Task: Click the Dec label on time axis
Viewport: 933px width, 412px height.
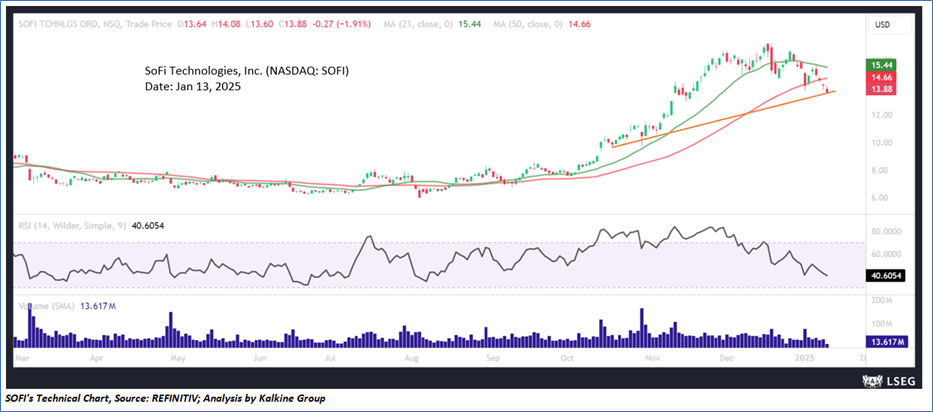Action: [725, 359]
